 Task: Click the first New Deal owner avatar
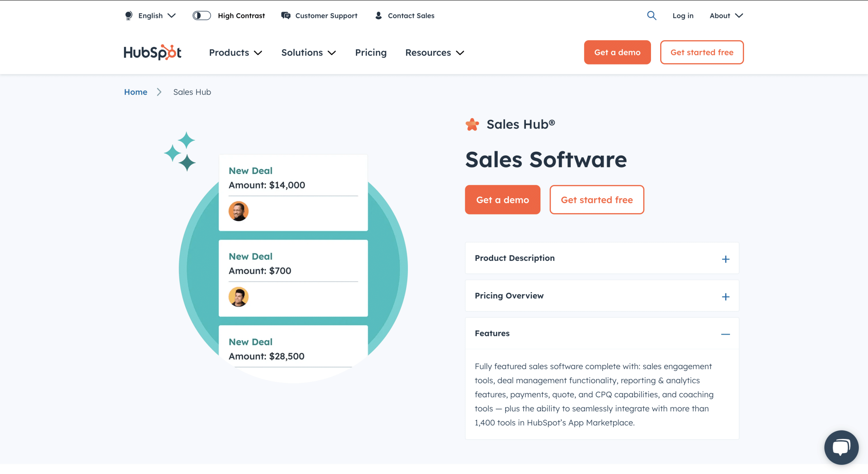tap(238, 211)
